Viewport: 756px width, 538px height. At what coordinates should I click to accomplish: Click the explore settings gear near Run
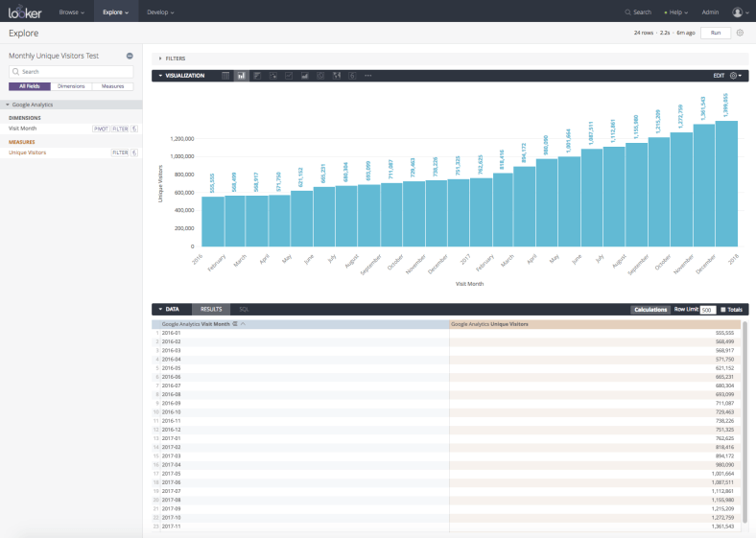click(740, 33)
